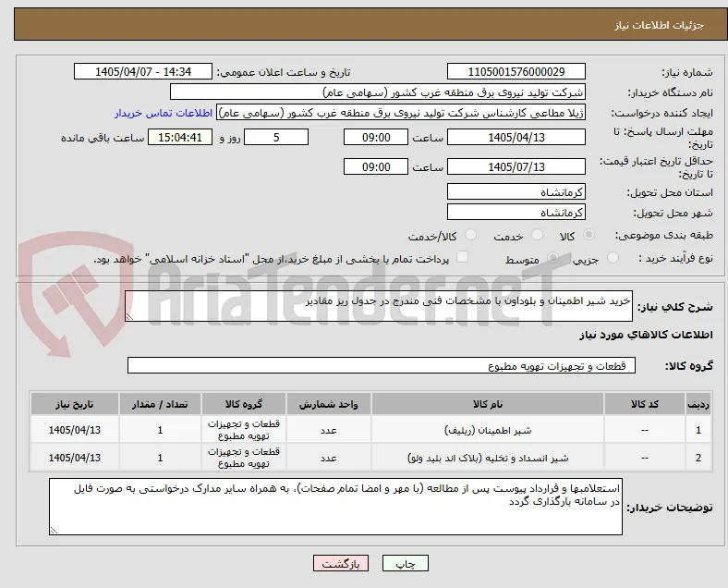Click the توضیحات خریدار notes text area

[x=335, y=507]
